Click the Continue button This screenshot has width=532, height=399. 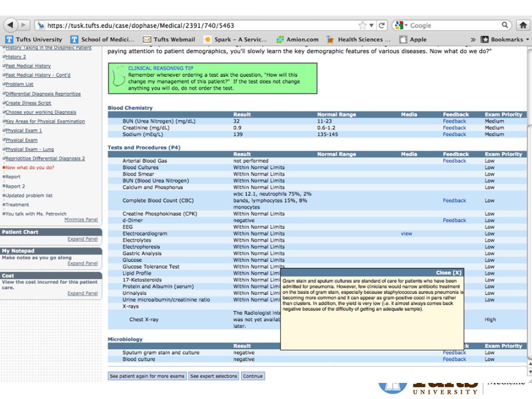click(x=253, y=376)
